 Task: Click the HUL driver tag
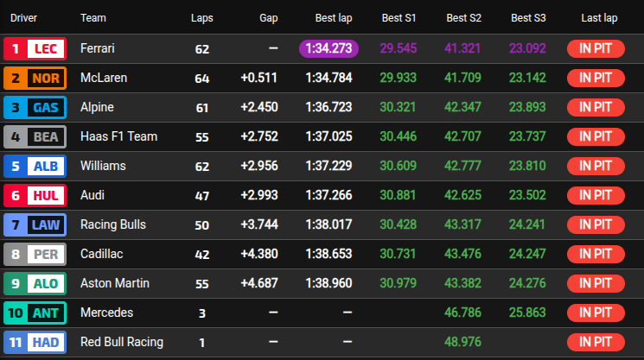[x=34, y=196]
